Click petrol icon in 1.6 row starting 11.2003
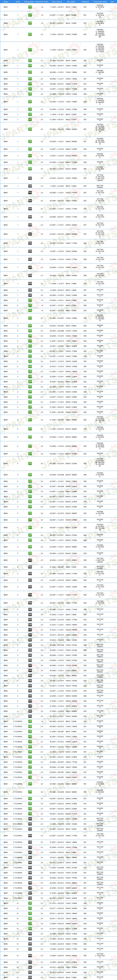Viewport: 117px width, 980px height. point(30,7)
